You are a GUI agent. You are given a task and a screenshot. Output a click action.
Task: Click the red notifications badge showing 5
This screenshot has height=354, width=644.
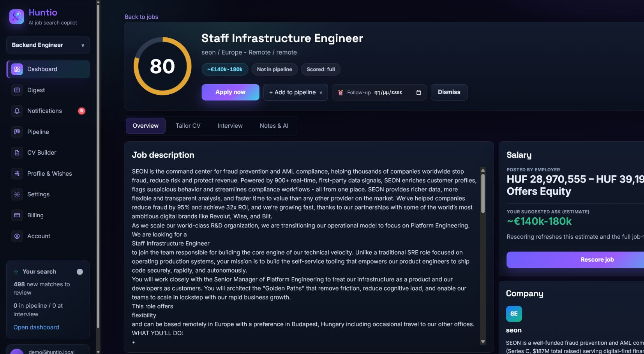click(x=81, y=111)
